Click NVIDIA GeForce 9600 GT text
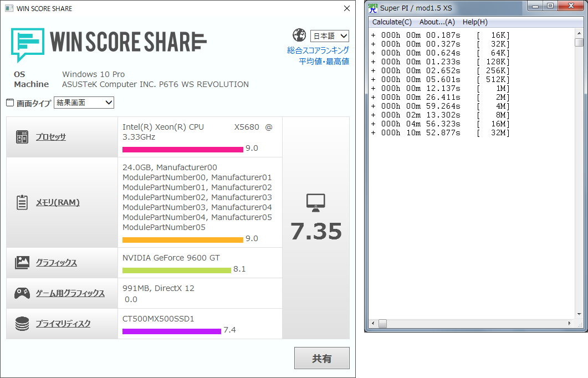Image resolution: width=588 pixels, height=378 pixels. (171, 258)
